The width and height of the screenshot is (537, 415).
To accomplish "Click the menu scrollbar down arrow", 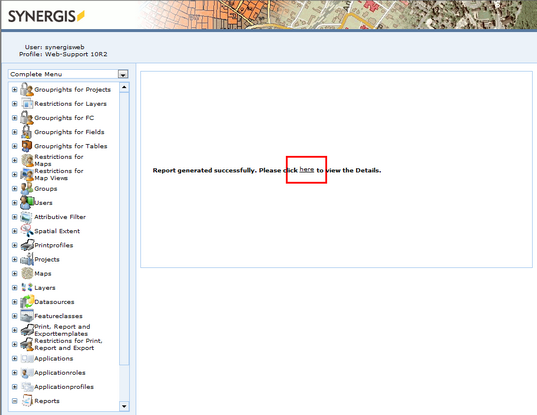I will pos(124,406).
